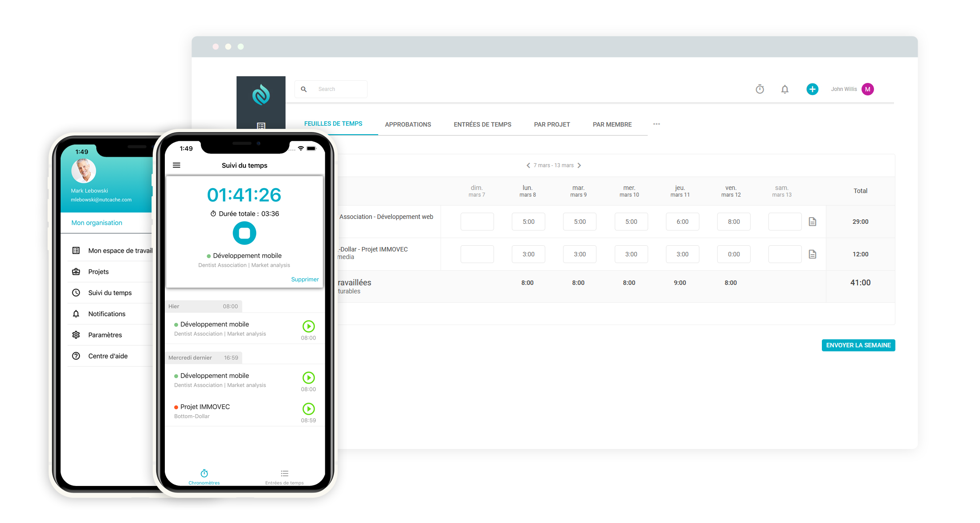
Task: Go to previous week with left chevron
Action: pos(528,165)
